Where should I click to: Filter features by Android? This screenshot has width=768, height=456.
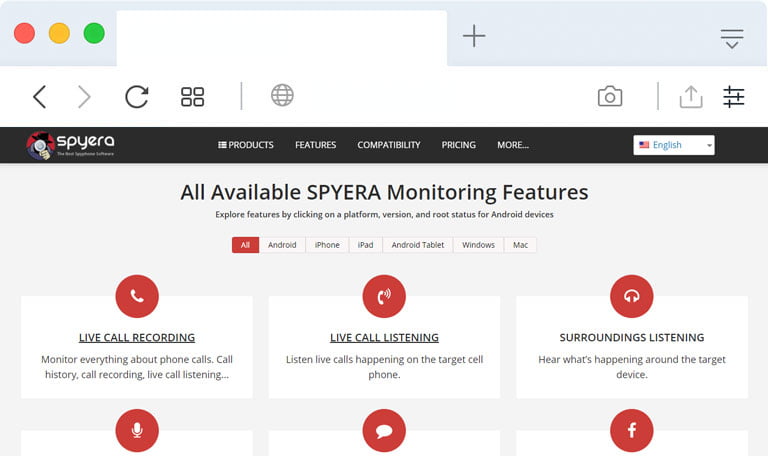(282, 245)
